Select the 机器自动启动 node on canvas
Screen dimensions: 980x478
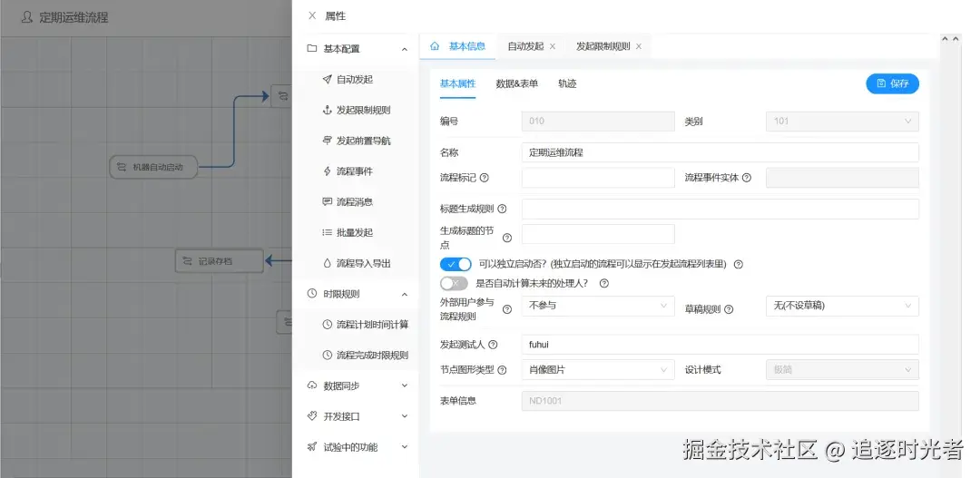[x=153, y=168]
